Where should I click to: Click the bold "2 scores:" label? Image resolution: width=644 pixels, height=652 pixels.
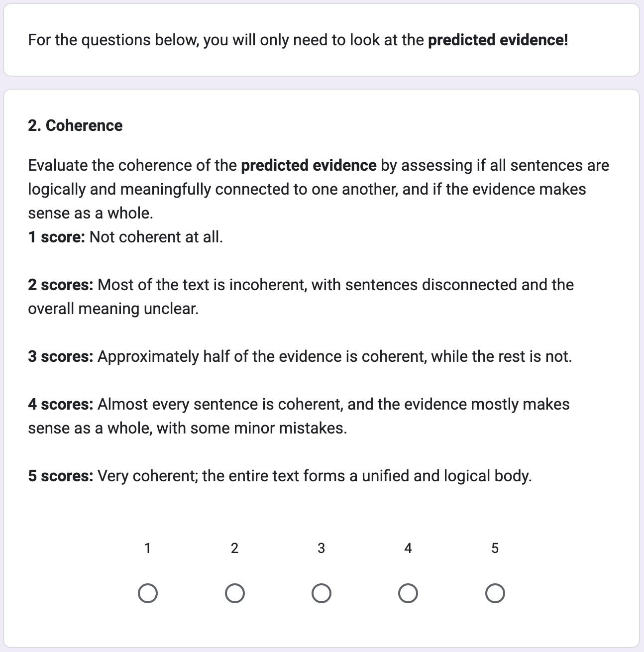pyautogui.click(x=61, y=285)
